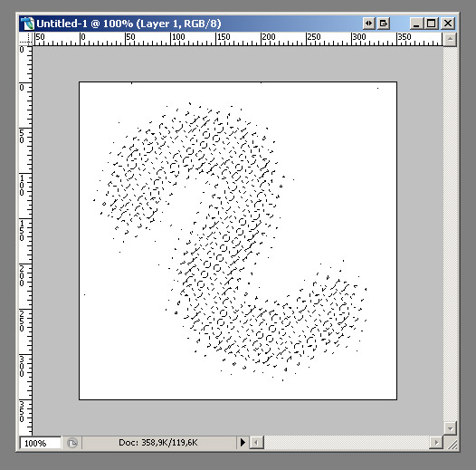This screenshot has width=476, height=470.
Task: Click the ruler origin box at the top-left corner
Action: pyautogui.click(x=25, y=40)
